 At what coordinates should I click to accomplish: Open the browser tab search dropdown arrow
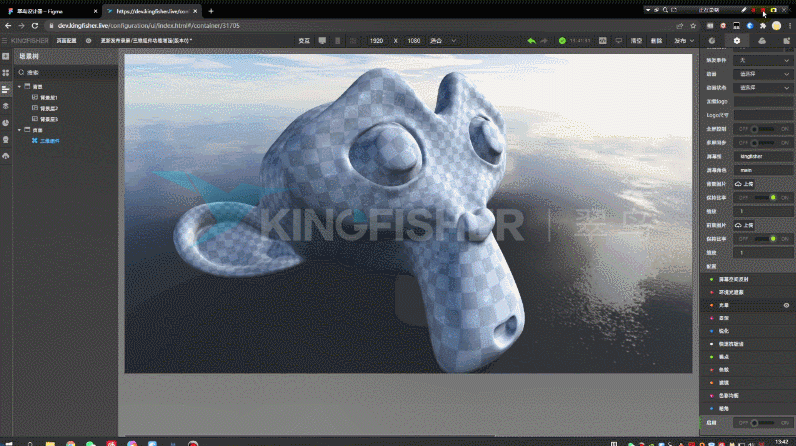pyautogui.click(x=648, y=10)
